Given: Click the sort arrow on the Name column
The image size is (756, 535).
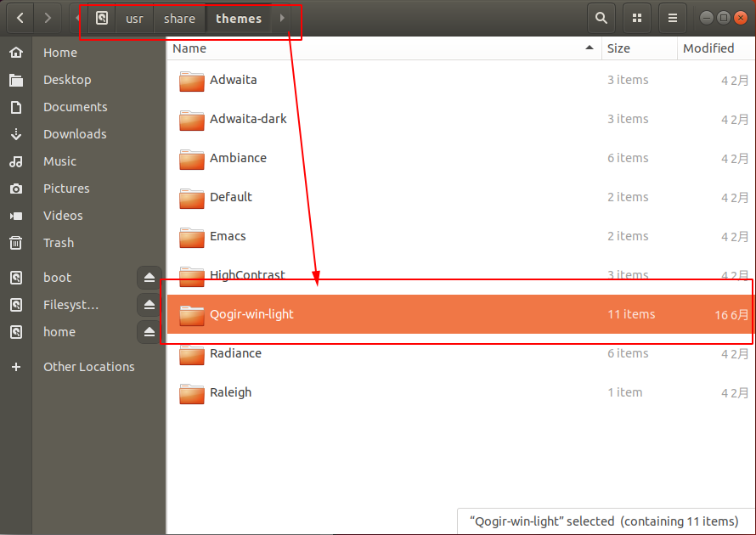Looking at the screenshot, I should [590, 48].
